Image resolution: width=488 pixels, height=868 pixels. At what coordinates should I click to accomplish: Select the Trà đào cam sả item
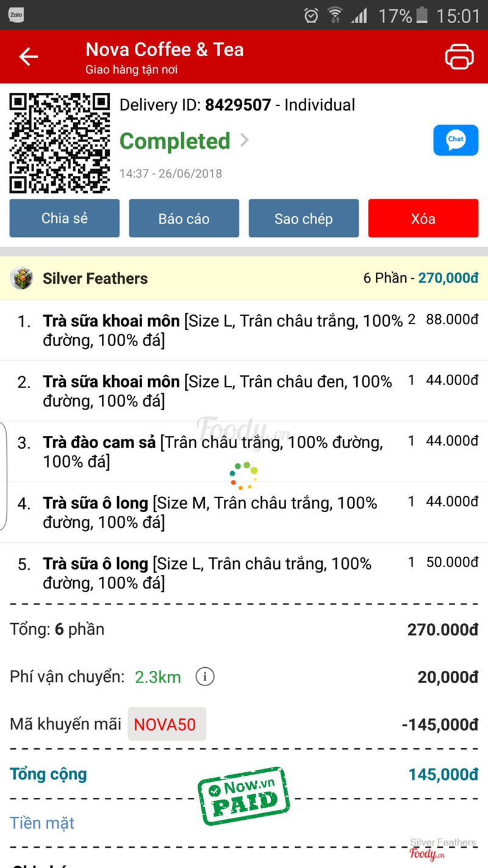pos(213,452)
